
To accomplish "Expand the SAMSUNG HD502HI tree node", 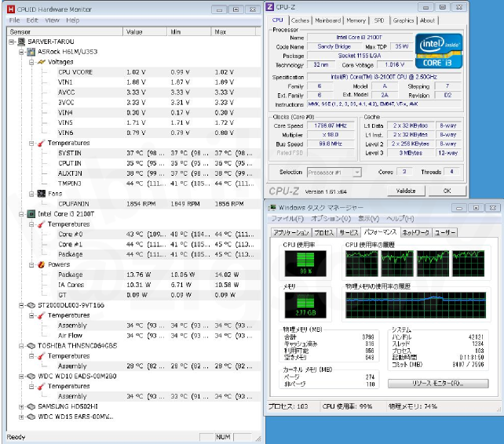I will [x=21, y=406].
